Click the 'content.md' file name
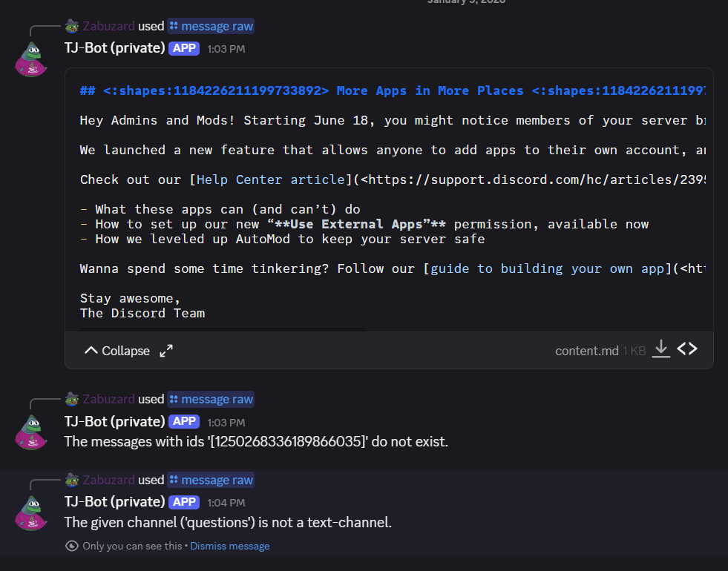 pos(587,351)
